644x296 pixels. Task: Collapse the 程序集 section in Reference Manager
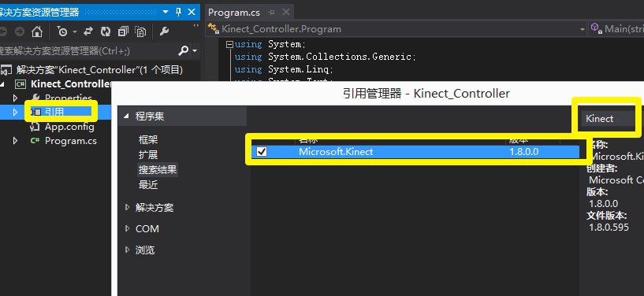[126, 117]
